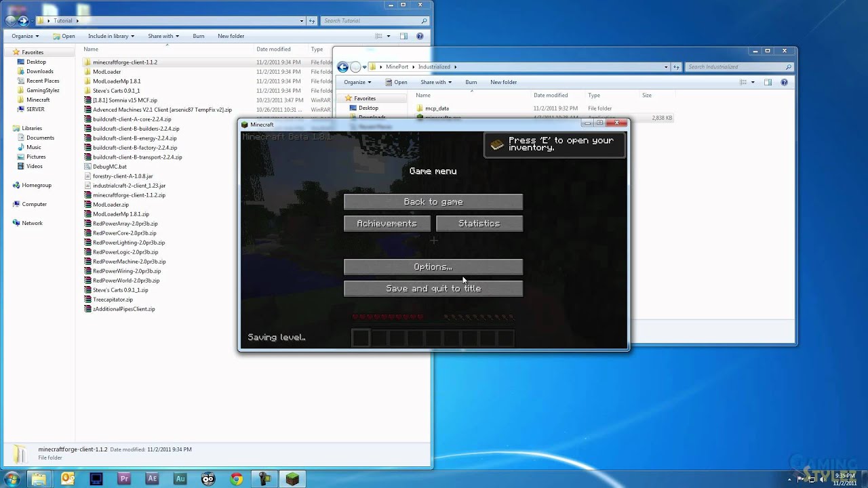Open Outlook from the taskbar
The height and width of the screenshot is (488, 868).
[68, 479]
